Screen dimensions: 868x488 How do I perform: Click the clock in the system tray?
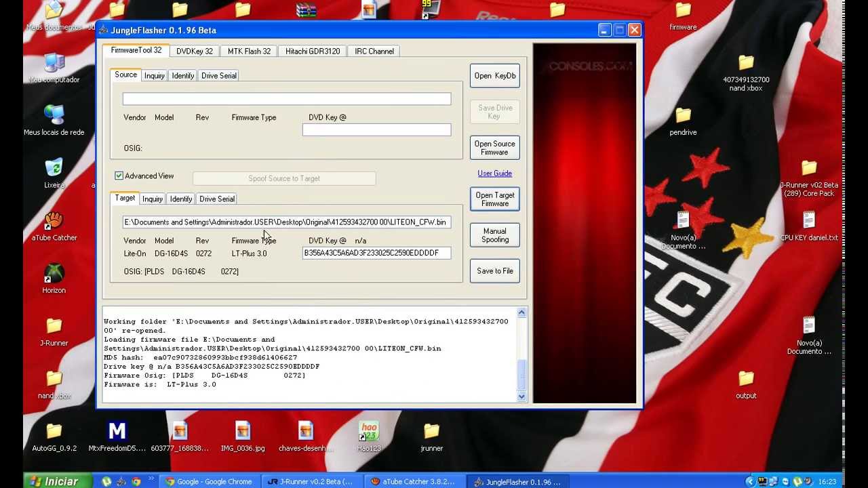[827, 482]
